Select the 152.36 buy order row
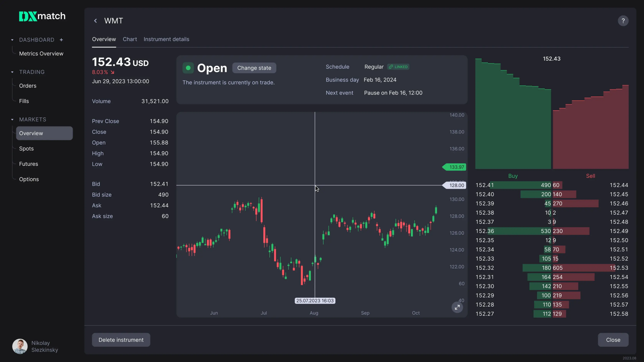The width and height of the screenshot is (644, 362). click(x=513, y=231)
